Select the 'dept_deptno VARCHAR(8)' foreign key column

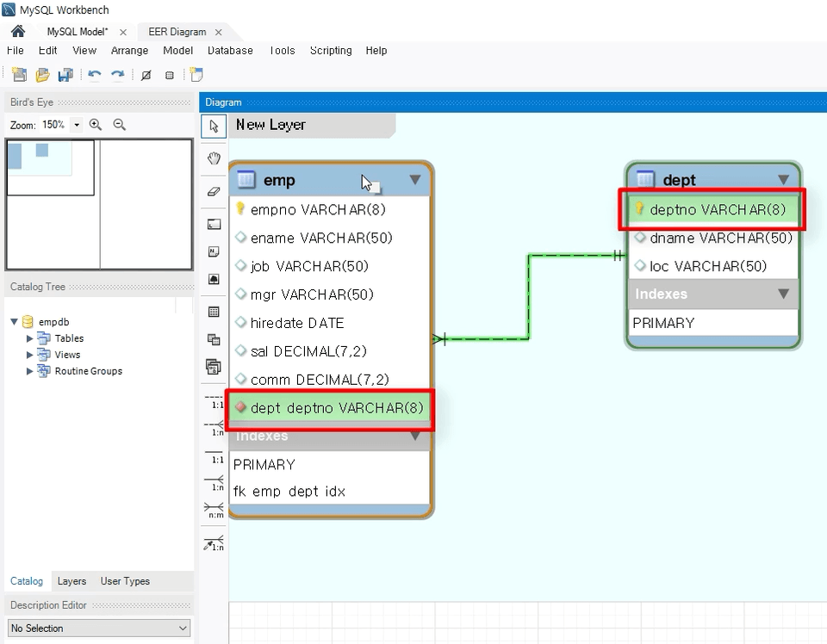(330, 408)
